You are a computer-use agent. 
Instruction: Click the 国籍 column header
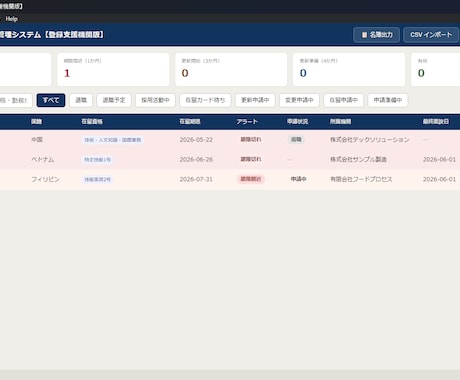(x=36, y=122)
